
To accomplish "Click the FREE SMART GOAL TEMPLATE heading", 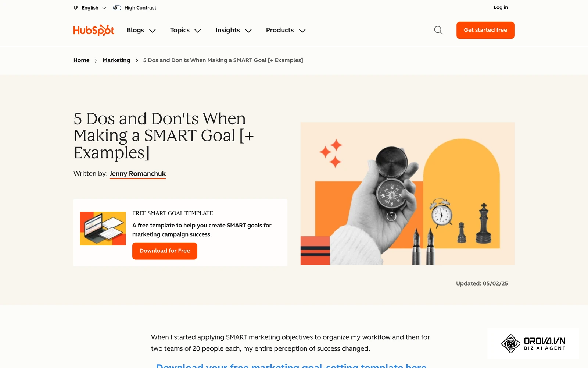I will (173, 213).
